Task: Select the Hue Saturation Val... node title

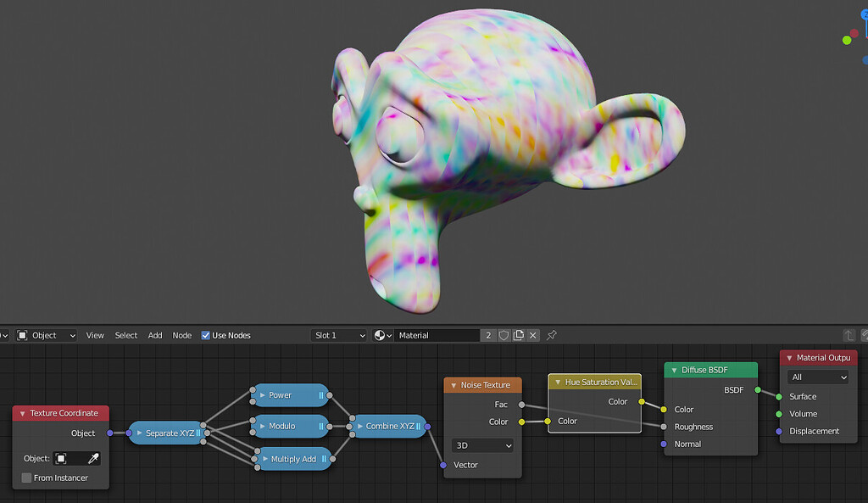Action: pyautogui.click(x=601, y=383)
